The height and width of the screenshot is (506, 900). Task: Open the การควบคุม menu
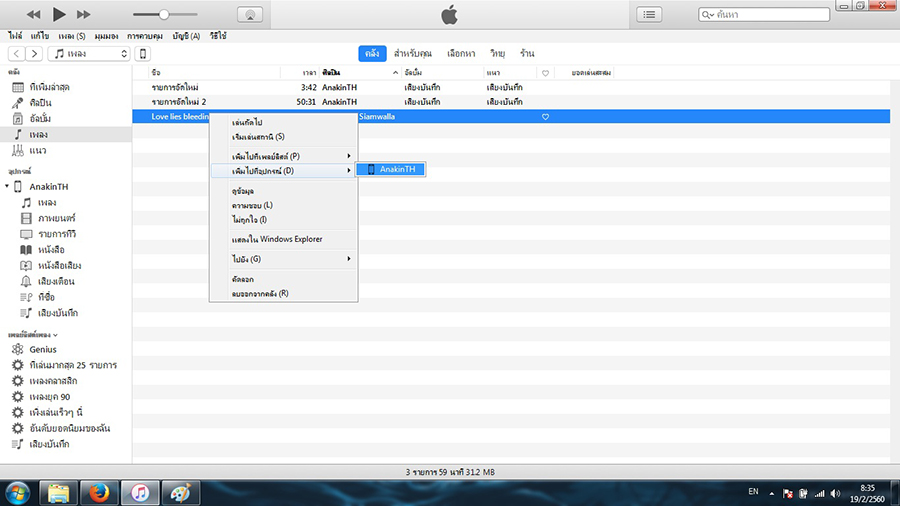(x=145, y=36)
